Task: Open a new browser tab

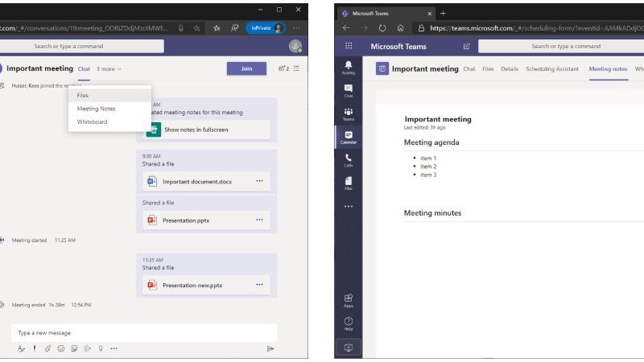Action: 443,13
